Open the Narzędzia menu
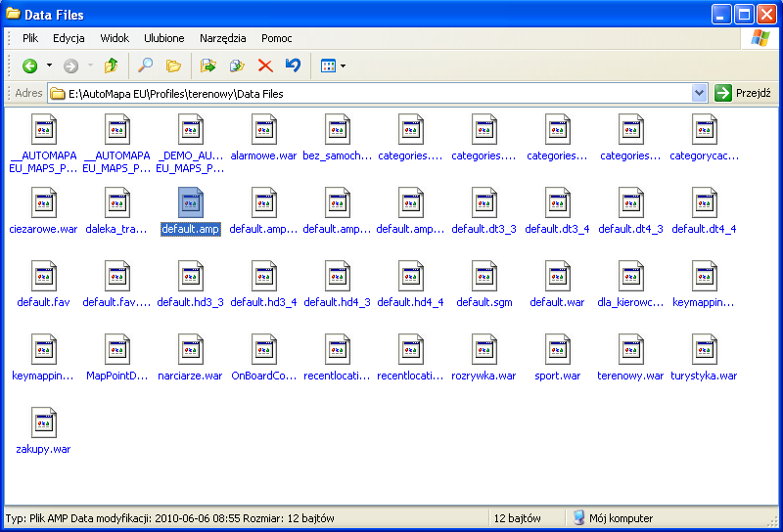783x532 pixels. (223, 38)
